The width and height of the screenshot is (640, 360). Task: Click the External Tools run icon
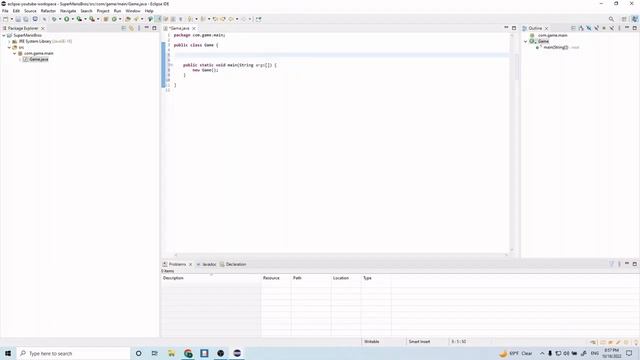(92, 19)
